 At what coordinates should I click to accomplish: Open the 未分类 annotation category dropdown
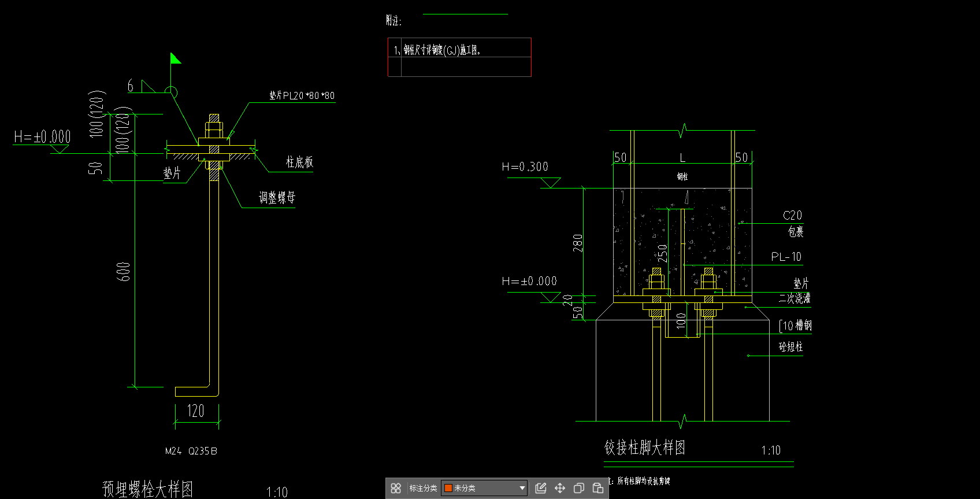484,488
